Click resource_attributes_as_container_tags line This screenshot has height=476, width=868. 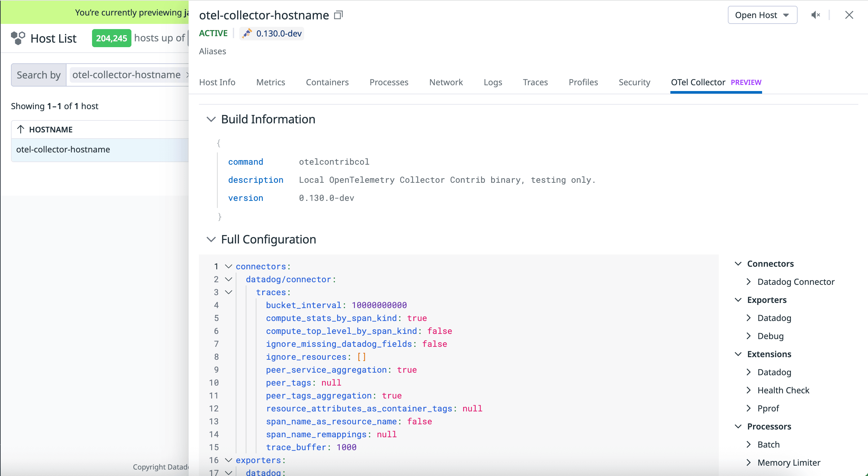(x=374, y=409)
